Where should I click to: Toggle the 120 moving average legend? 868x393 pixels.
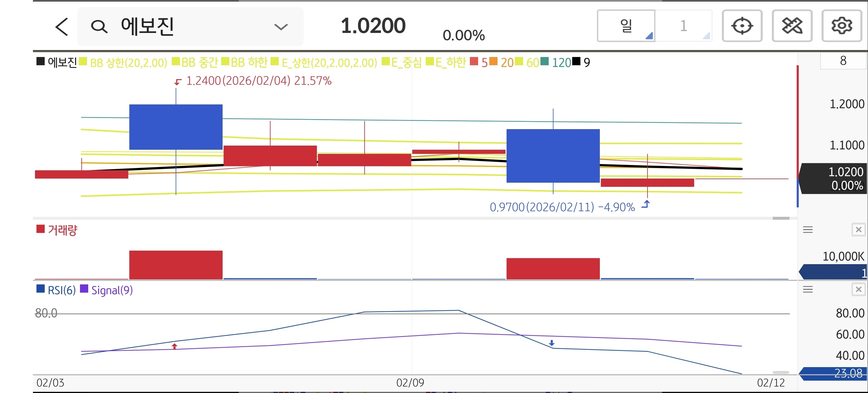point(561,63)
